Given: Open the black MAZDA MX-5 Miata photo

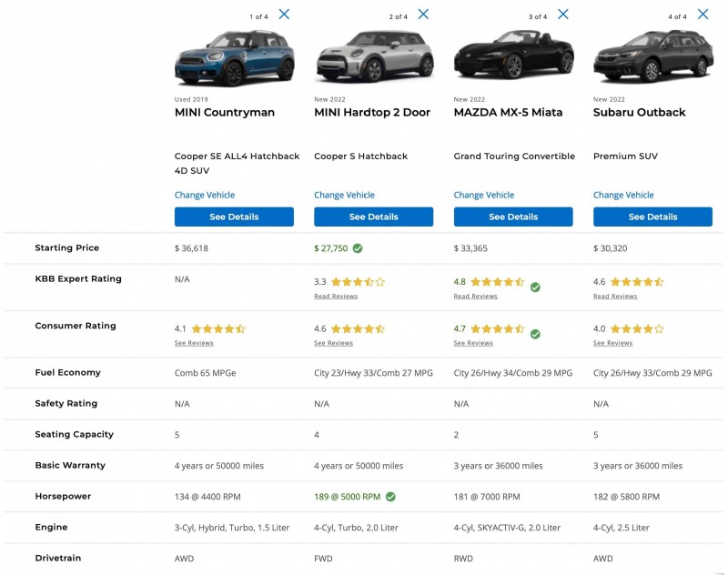Looking at the screenshot, I should click(514, 55).
